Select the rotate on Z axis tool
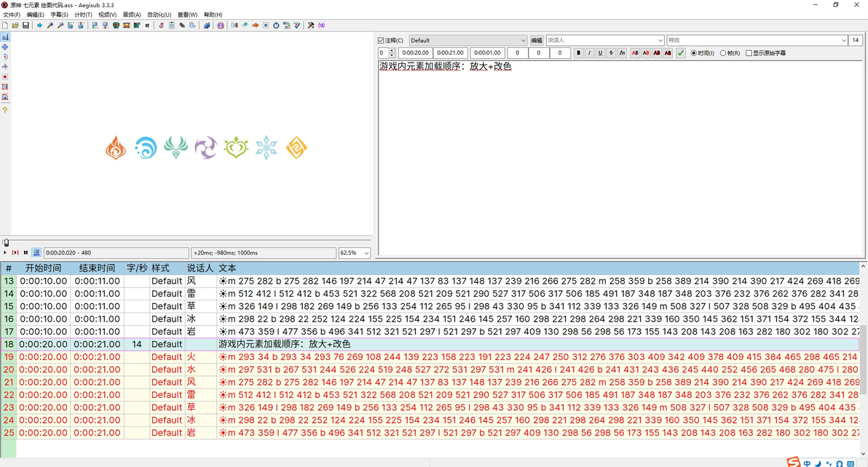Screen dimensions: 868x467 [5, 57]
